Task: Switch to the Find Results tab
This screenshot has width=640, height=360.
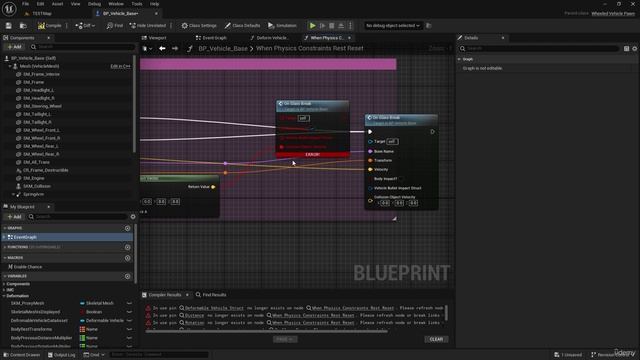Action: [x=211, y=295]
